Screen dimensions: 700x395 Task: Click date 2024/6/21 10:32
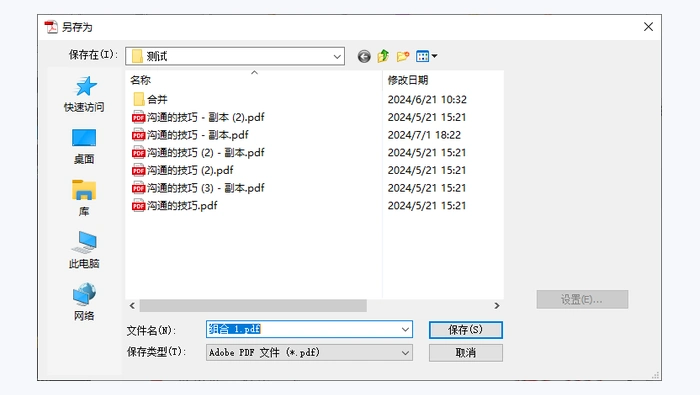427,99
